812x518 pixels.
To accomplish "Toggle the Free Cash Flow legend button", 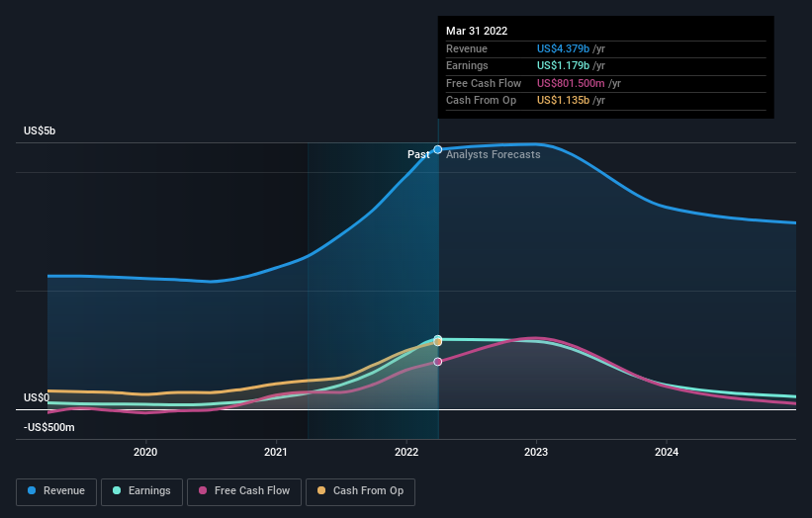I will [x=244, y=491].
